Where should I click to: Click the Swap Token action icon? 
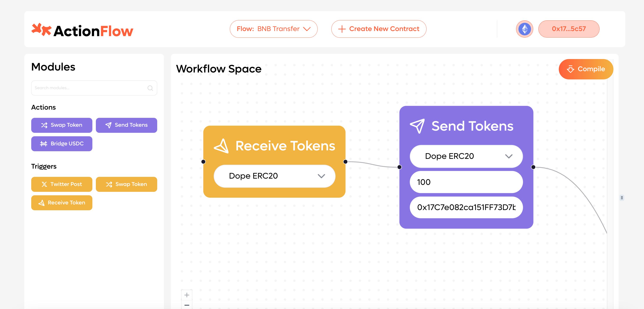[x=44, y=125]
